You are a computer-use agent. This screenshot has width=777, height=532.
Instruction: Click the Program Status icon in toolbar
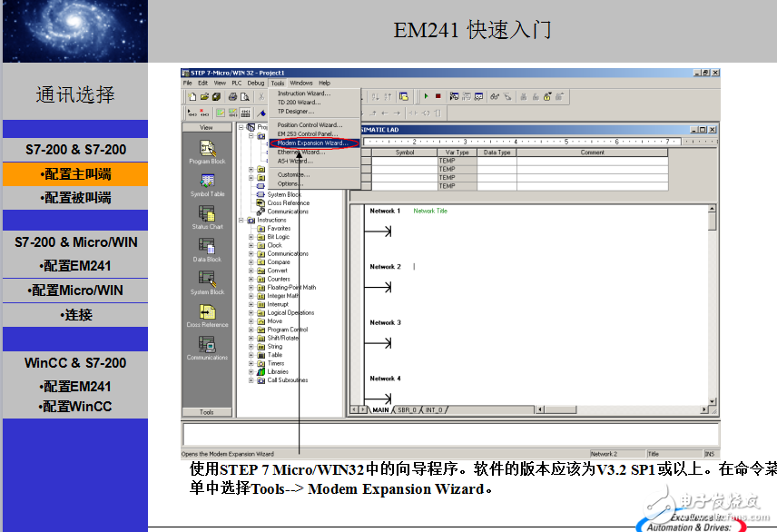click(454, 96)
